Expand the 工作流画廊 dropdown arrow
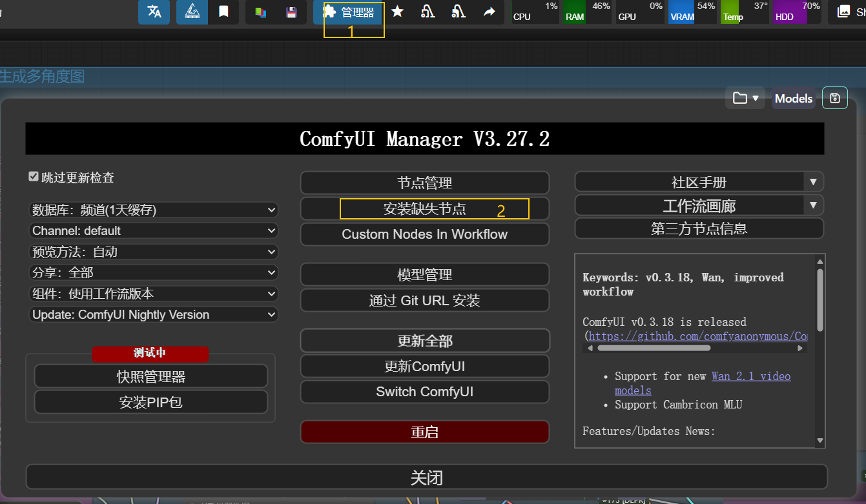Viewport: 866px width, 504px height. click(x=814, y=206)
